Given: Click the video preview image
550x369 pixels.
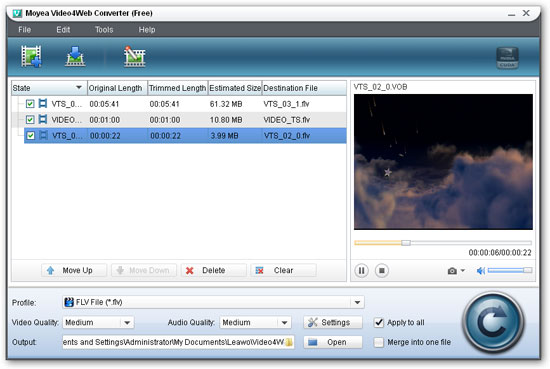Looking at the screenshot, I should click(443, 162).
